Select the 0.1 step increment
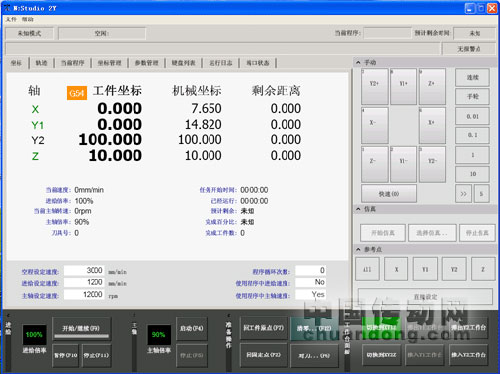This screenshot has width=500, height=374. (x=472, y=135)
